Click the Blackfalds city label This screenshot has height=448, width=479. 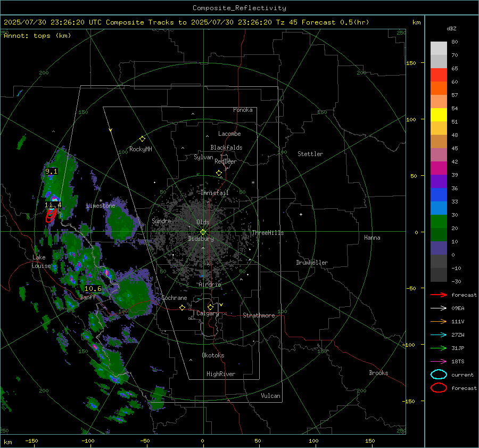click(226, 148)
